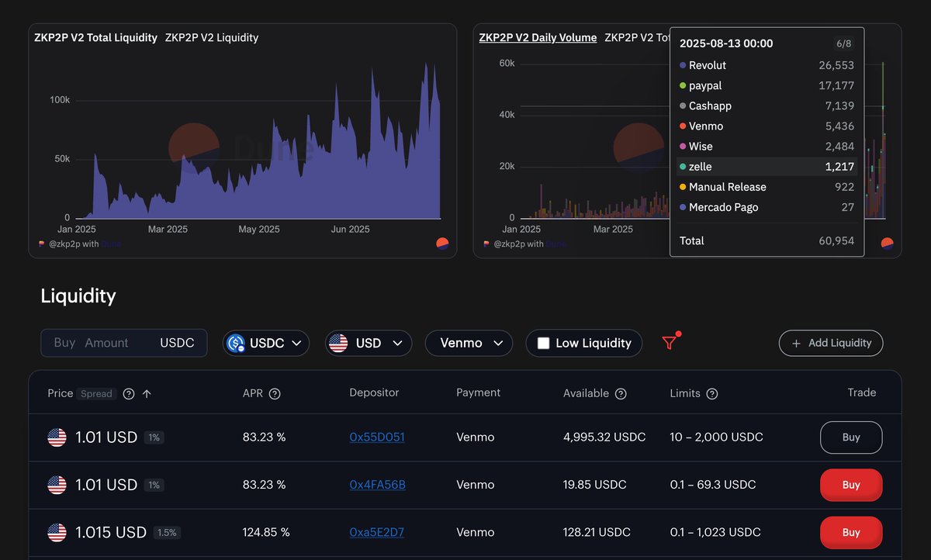Screen dimensions: 931x560
Task: Switch to ZKP2P V2 Total Liquidity tab
Action: (96, 37)
